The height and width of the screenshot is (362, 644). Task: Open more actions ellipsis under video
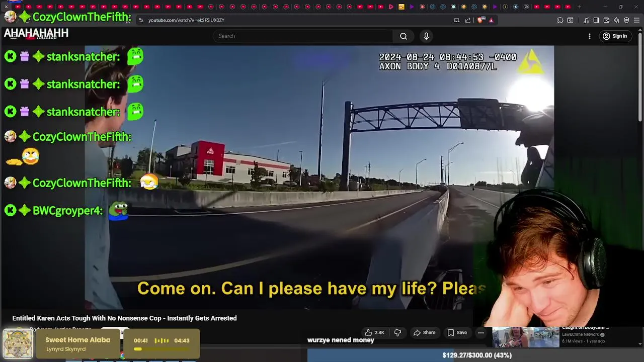click(x=481, y=333)
